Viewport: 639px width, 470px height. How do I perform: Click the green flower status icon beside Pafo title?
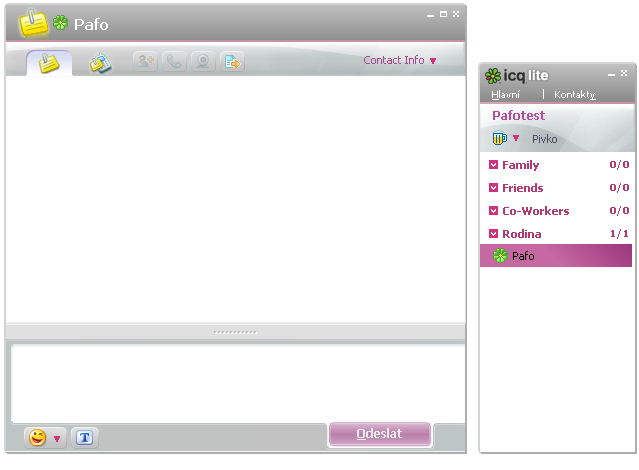tap(61, 22)
